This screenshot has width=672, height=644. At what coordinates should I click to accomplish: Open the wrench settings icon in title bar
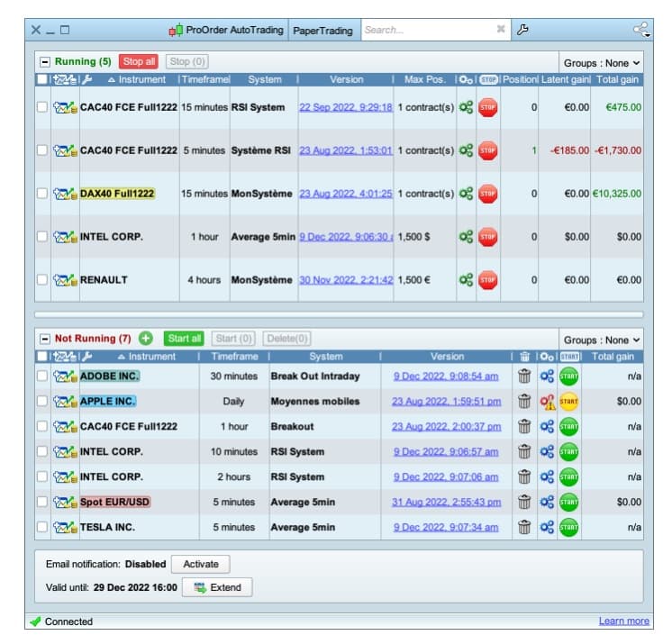click(522, 30)
